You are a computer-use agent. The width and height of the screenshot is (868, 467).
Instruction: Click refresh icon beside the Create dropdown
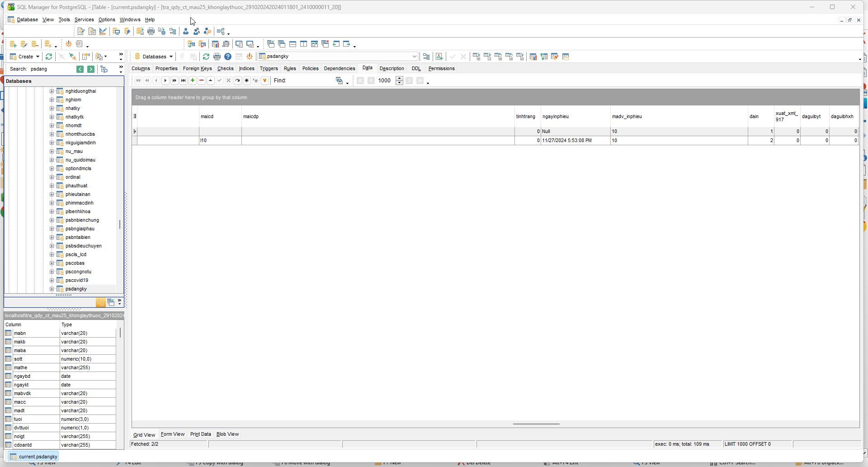(49, 57)
